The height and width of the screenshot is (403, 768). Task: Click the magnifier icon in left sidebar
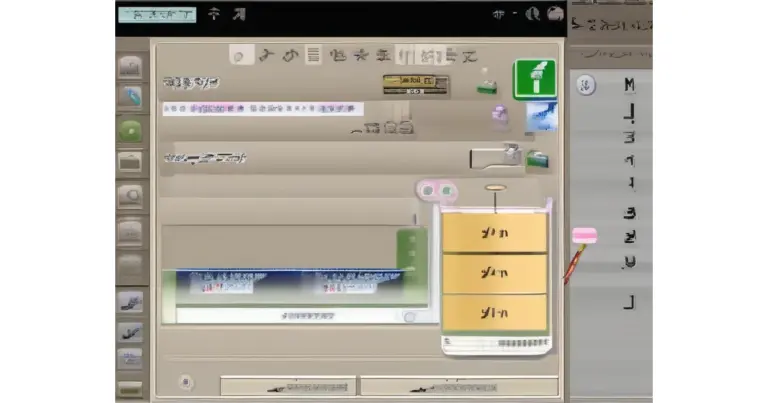[x=131, y=196]
